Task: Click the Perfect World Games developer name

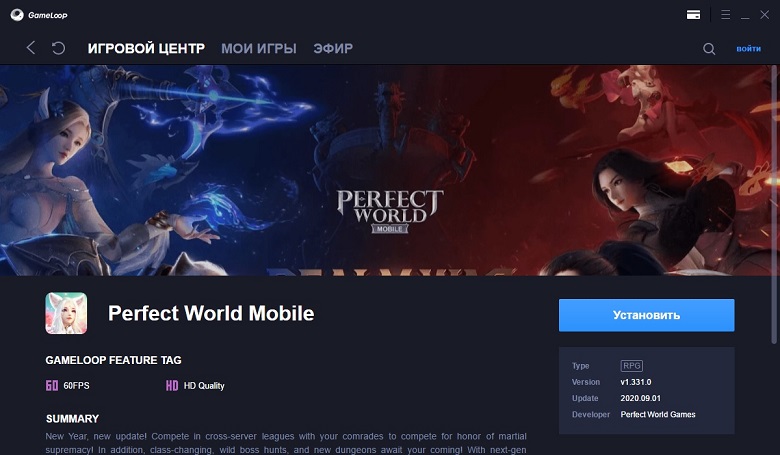Action: pos(658,414)
